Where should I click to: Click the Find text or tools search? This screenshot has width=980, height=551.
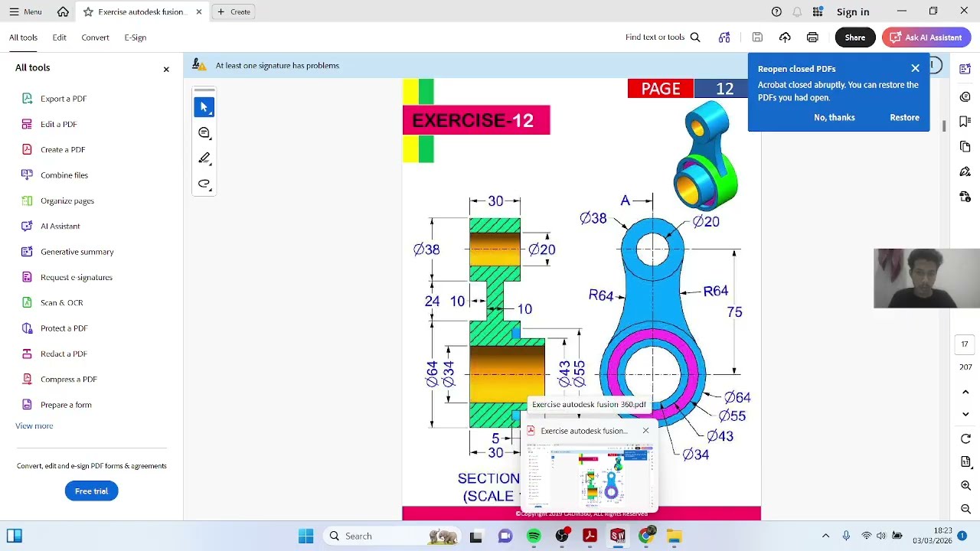pos(662,37)
